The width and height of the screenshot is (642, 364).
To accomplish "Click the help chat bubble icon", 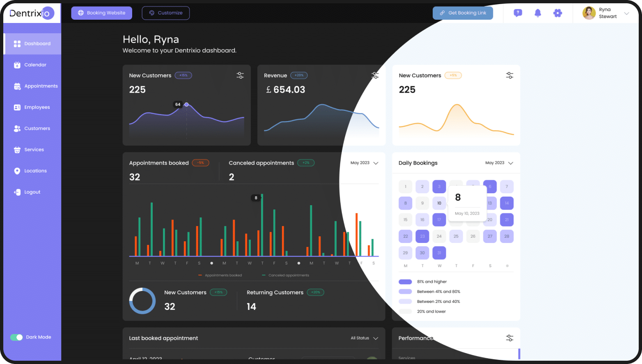I will pyautogui.click(x=518, y=13).
